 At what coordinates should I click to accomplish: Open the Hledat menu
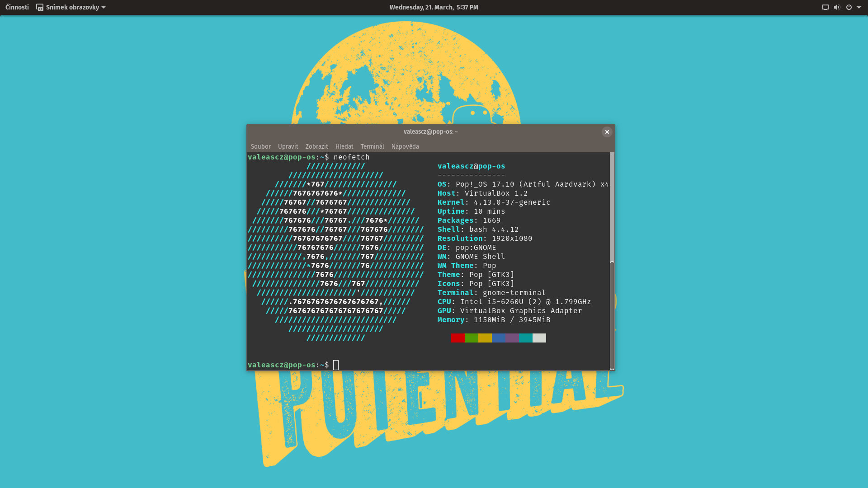click(x=344, y=146)
